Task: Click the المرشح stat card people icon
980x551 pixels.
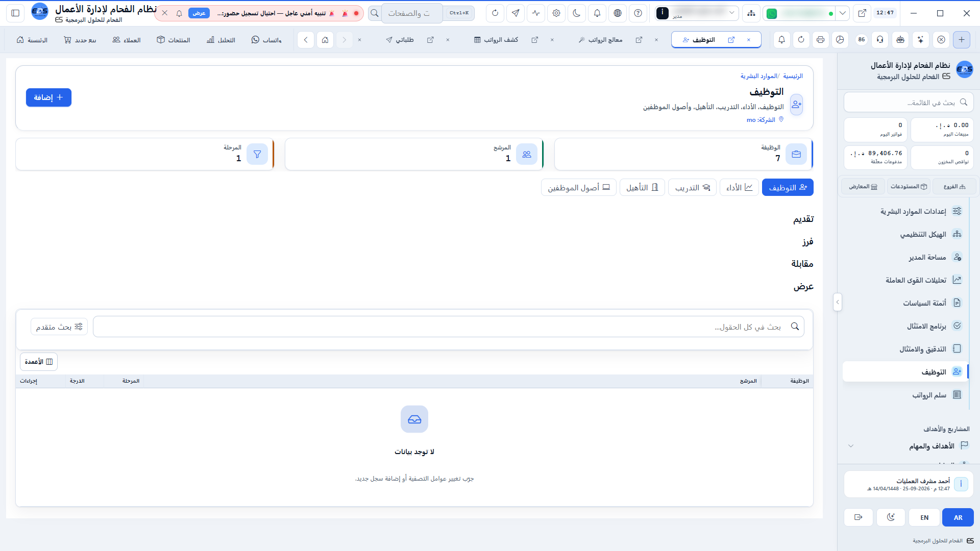Action: [527, 154]
